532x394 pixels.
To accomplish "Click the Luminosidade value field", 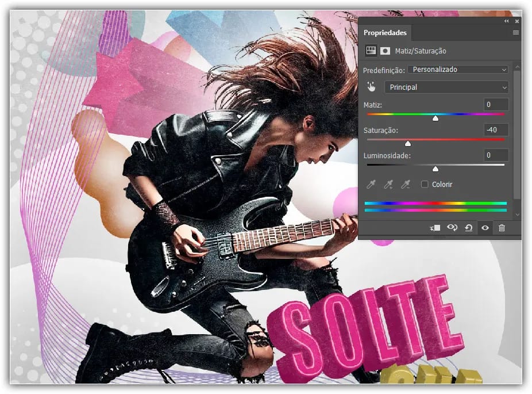I will pyautogui.click(x=496, y=155).
